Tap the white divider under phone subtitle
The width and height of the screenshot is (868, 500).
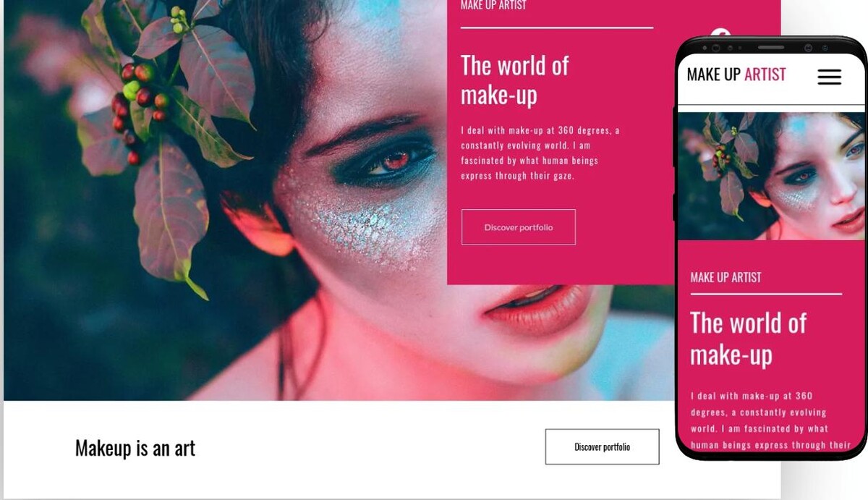(x=766, y=294)
